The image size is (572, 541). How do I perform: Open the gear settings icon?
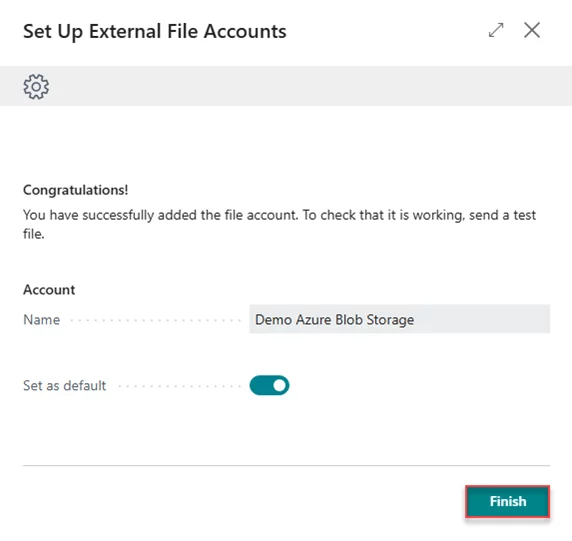pyautogui.click(x=36, y=87)
